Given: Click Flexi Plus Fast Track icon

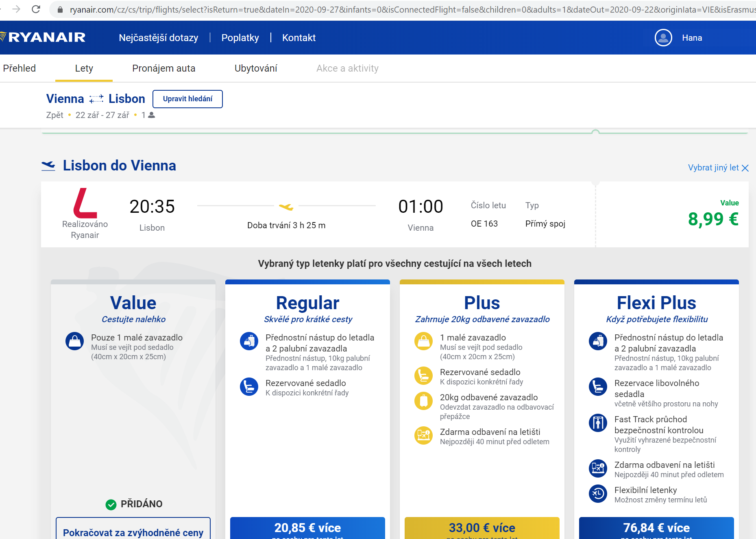Looking at the screenshot, I should pos(598,423).
